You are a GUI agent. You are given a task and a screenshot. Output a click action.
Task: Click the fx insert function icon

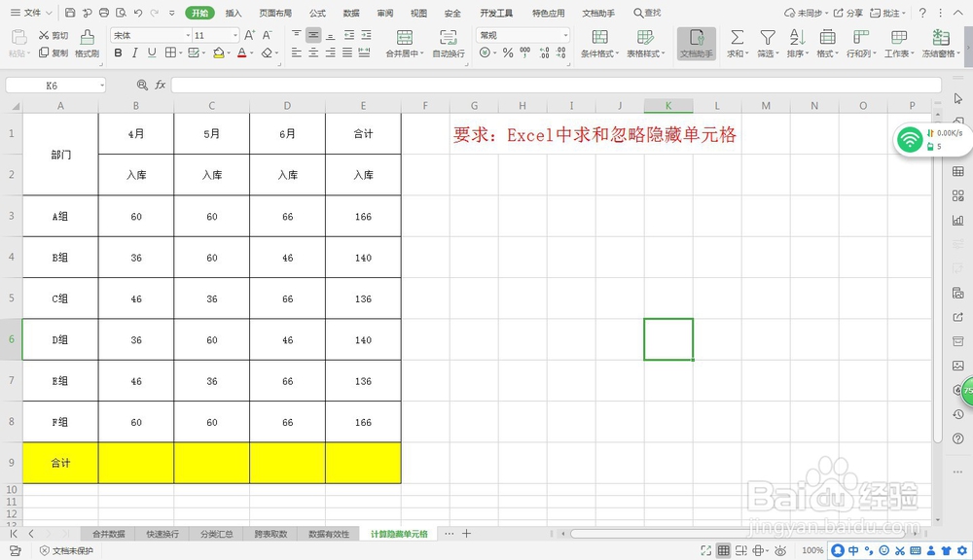(x=161, y=85)
